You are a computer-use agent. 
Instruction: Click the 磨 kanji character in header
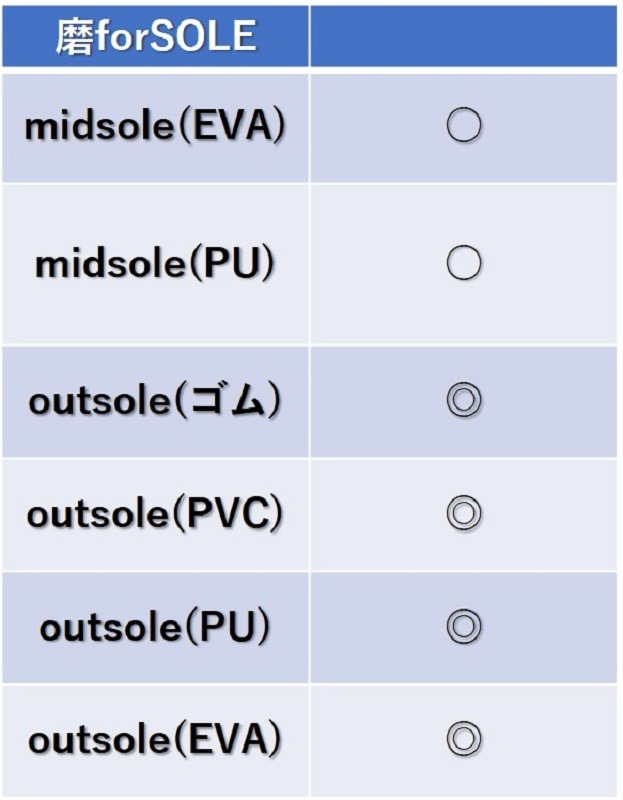74,36
